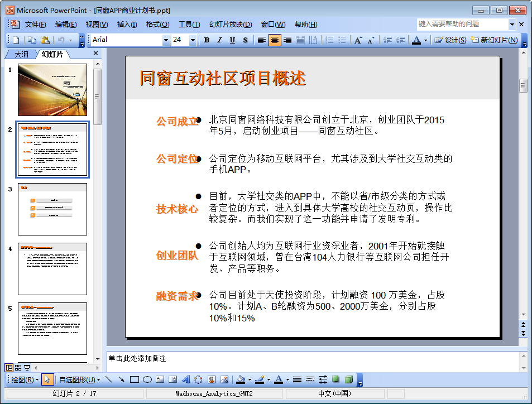
Task: Click the Paste clipboard icon
Action: 45,40
